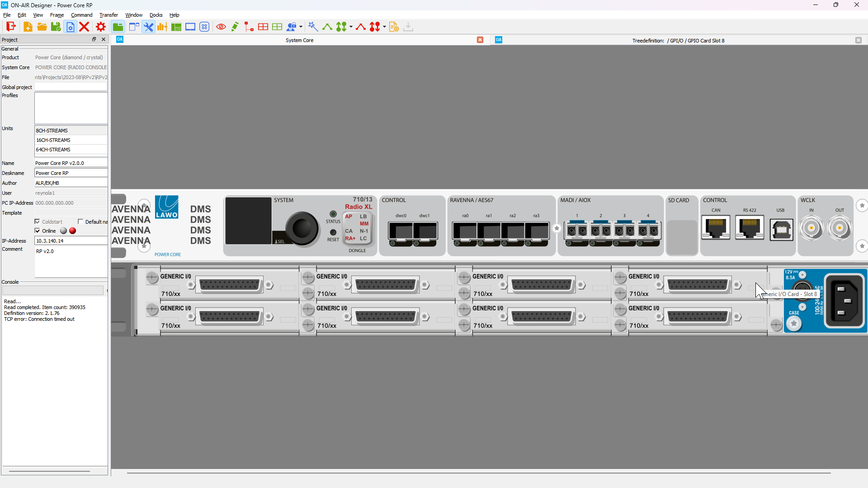Click the red gear settings icon
Viewport: 868px width, 488px height.
(x=101, y=27)
